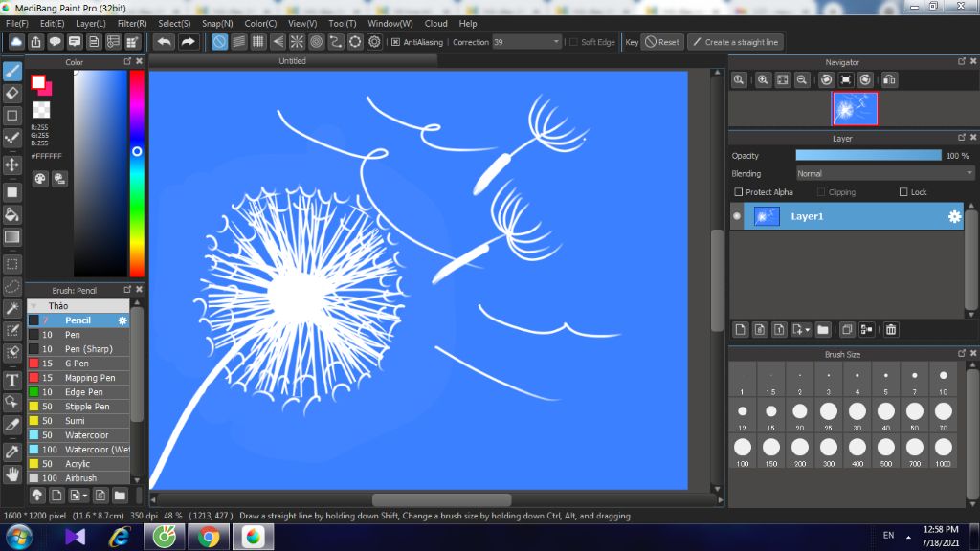The height and width of the screenshot is (551, 980).
Task: Click the hue color bar
Action: [x=137, y=173]
